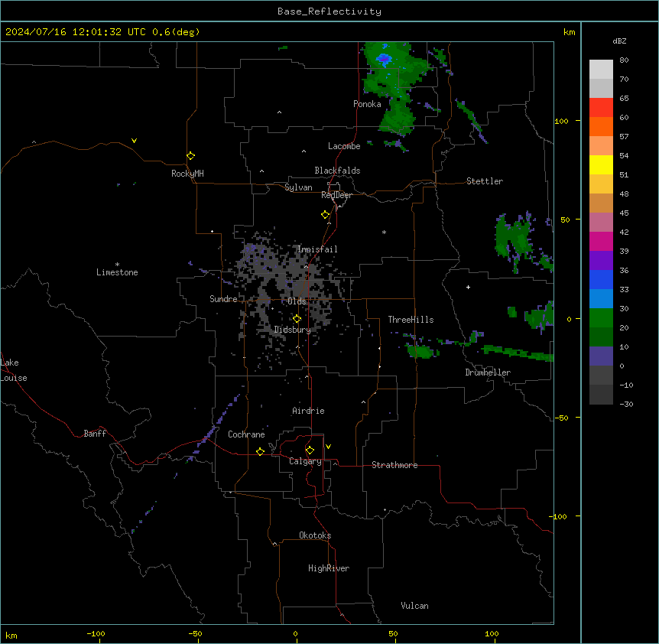
Task: Click the HighRiver label
Action: [x=329, y=568]
